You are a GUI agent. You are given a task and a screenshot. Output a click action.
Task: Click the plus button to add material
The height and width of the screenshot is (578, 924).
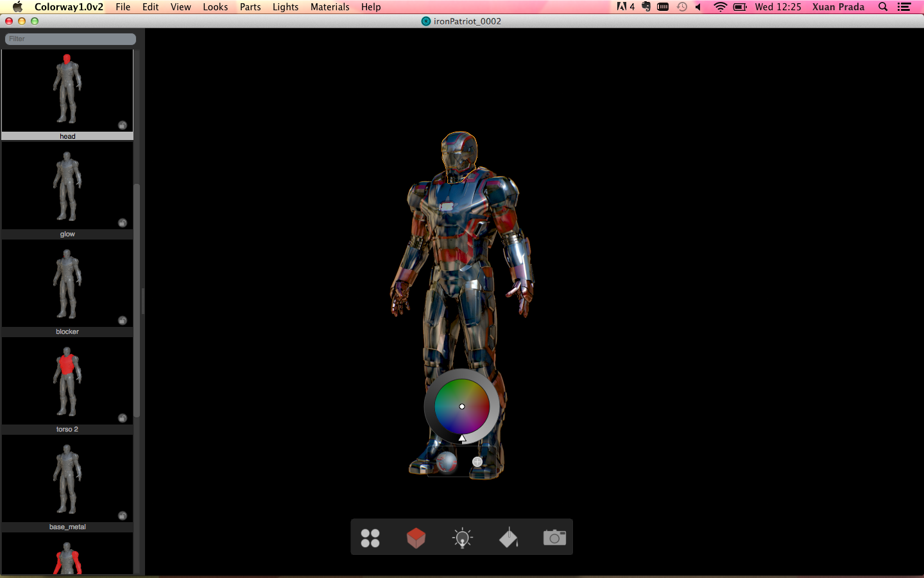pyautogui.click(x=477, y=462)
